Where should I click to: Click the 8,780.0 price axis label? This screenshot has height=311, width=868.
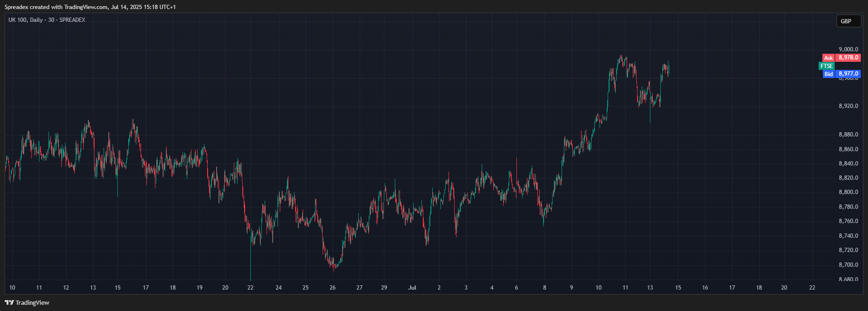[x=849, y=207]
